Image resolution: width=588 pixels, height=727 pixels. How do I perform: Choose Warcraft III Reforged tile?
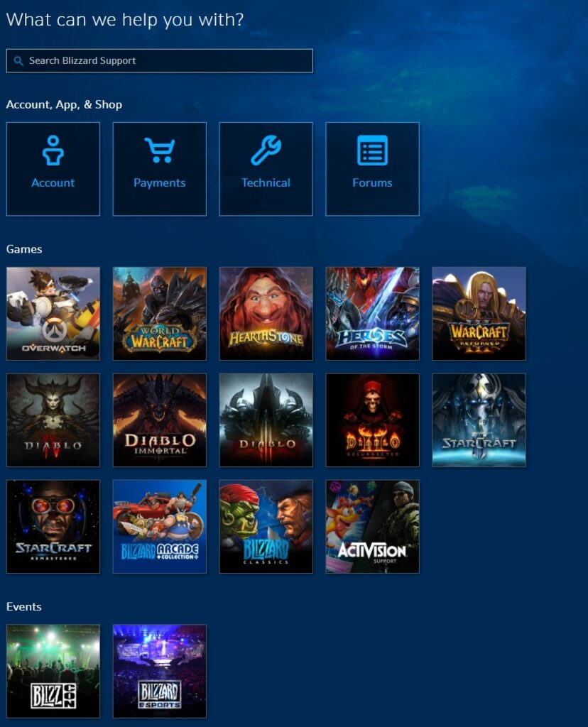(479, 313)
